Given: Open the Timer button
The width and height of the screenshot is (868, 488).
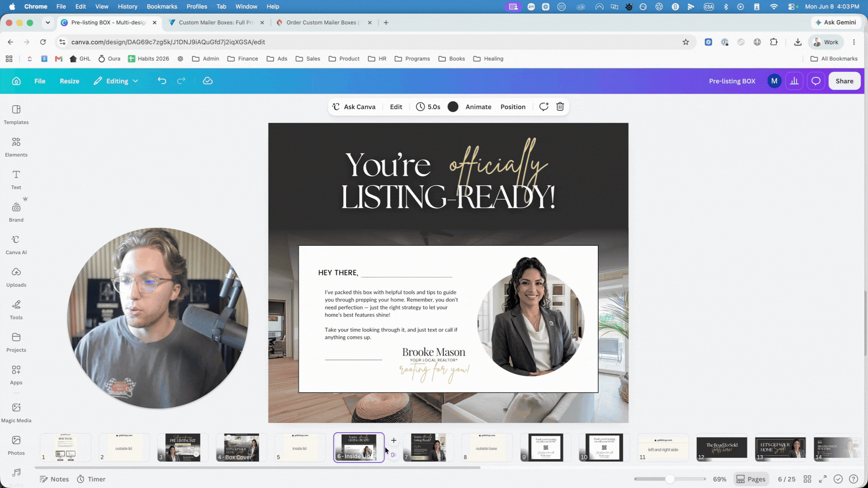Looking at the screenshot, I should [x=91, y=479].
